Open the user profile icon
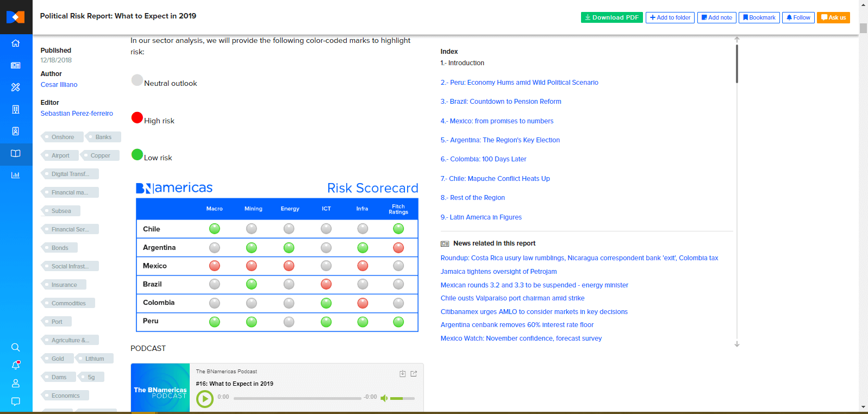 click(x=16, y=383)
